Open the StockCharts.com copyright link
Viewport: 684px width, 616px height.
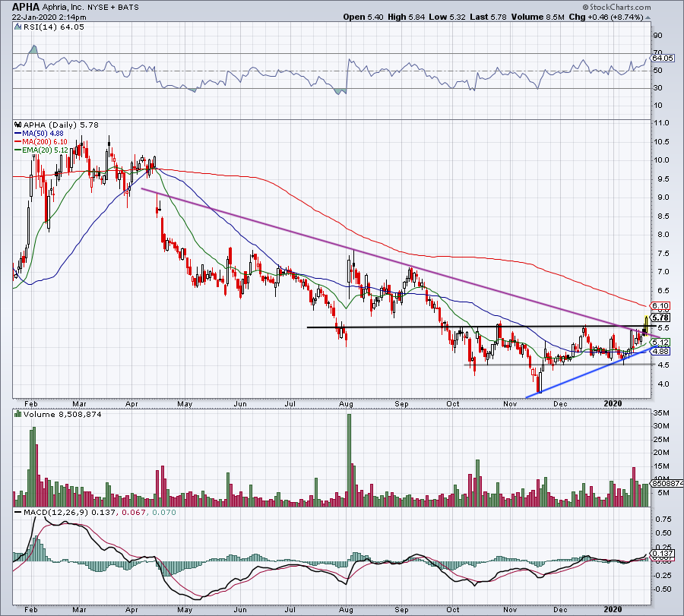tap(616, 8)
